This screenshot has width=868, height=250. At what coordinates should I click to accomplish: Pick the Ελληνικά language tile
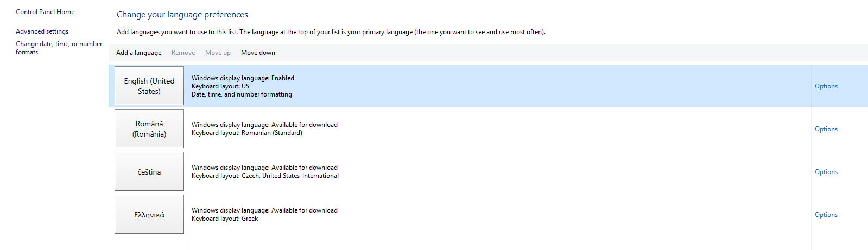click(149, 214)
